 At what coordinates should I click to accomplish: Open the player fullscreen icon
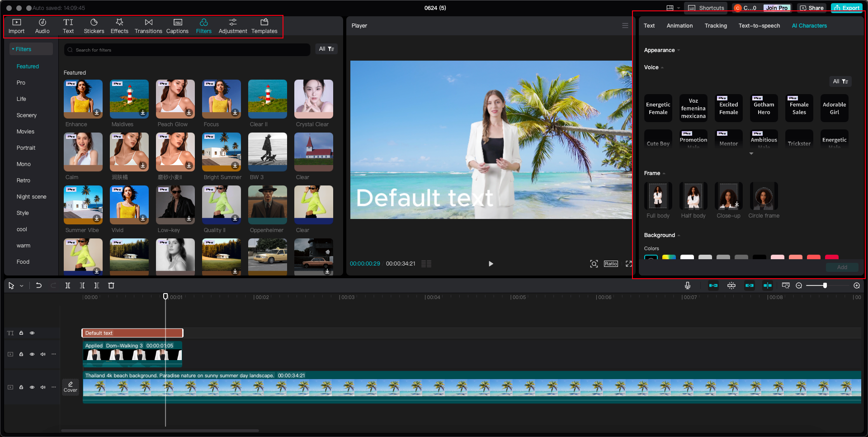point(628,264)
